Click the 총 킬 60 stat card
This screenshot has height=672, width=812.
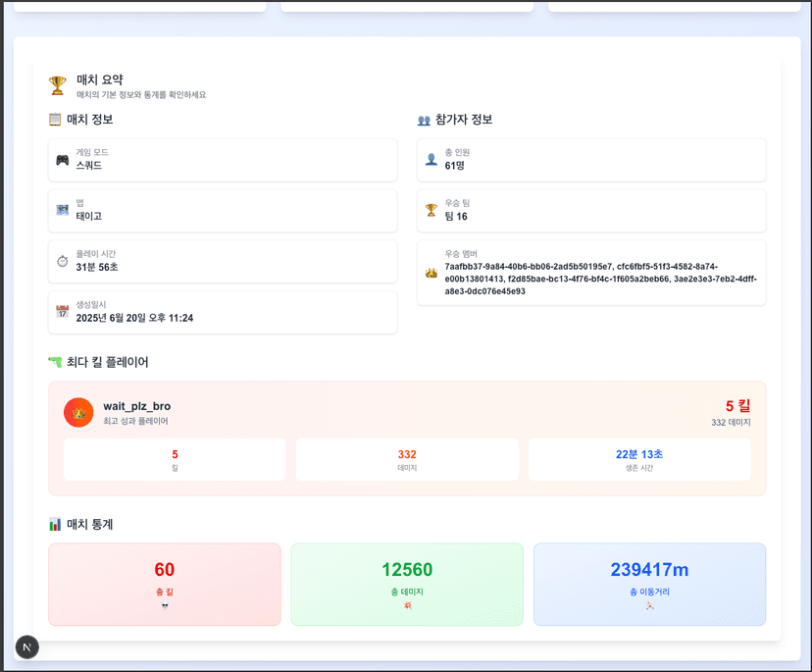165,584
